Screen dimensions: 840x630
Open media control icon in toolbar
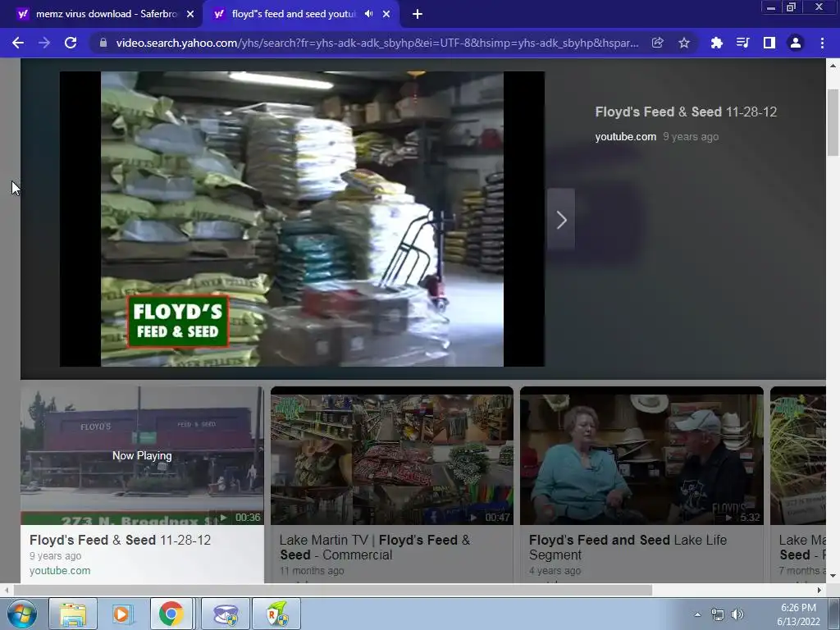pyautogui.click(x=742, y=43)
